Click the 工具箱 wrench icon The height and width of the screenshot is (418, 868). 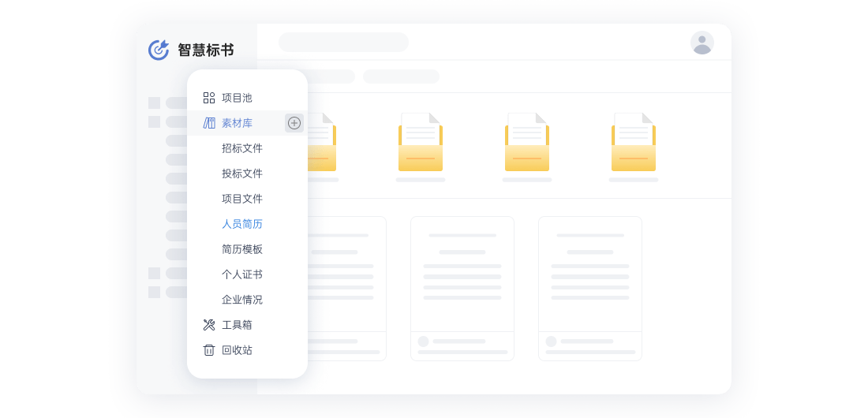pos(208,325)
